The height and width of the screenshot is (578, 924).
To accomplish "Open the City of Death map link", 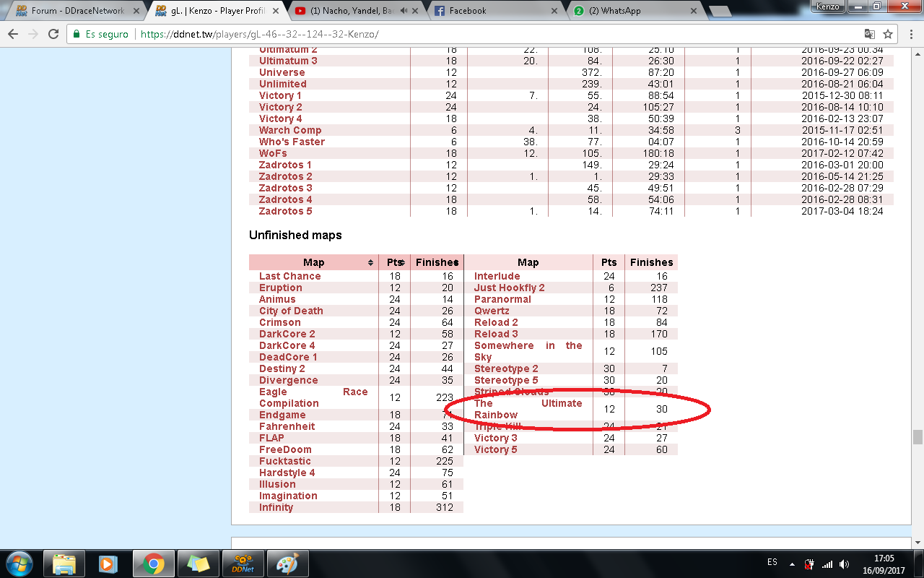I will point(291,311).
